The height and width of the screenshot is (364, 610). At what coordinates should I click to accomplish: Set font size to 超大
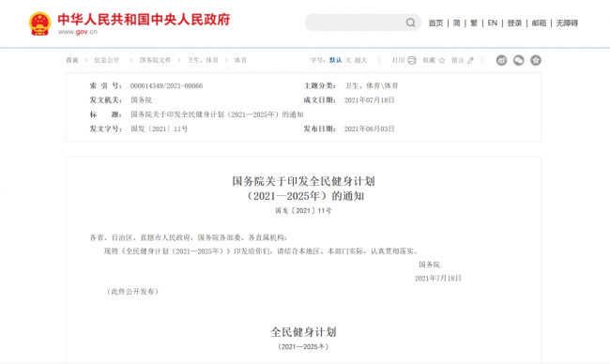click(x=361, y=60)
